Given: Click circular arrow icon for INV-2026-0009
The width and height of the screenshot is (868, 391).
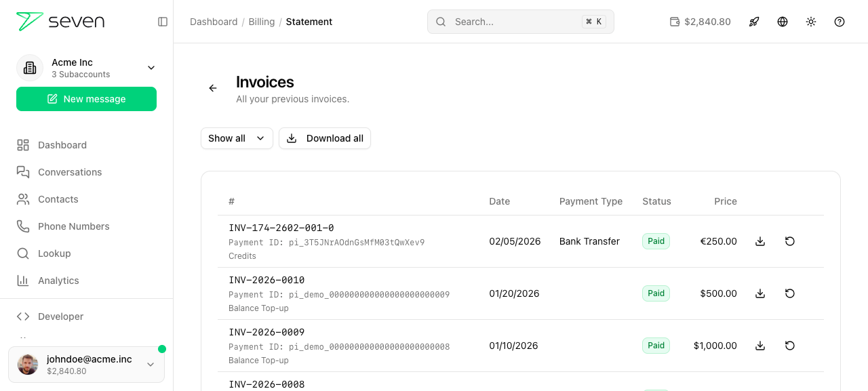Looking at the screenshot, I should point(790,346).
